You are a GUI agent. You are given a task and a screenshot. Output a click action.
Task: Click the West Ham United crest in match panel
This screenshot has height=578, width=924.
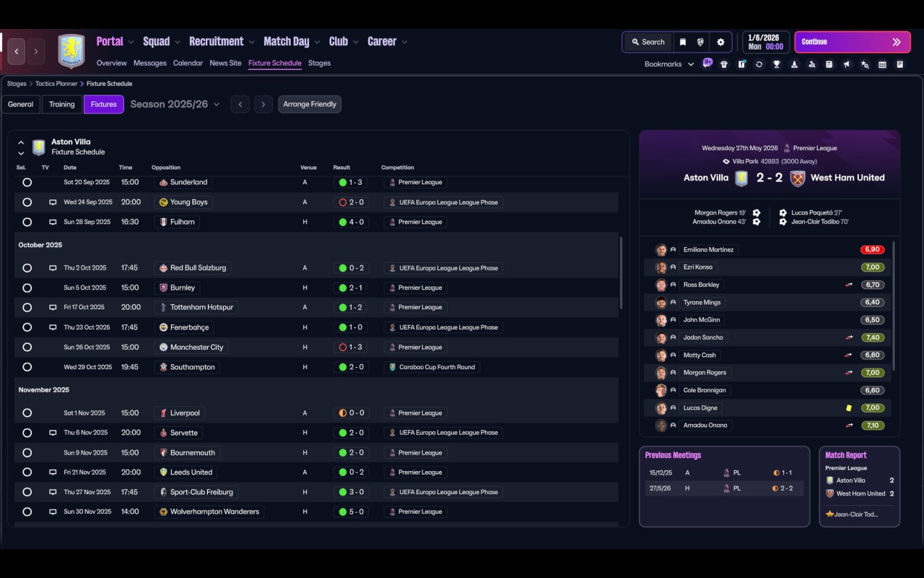pyautogui.click(x=797, y=178)
